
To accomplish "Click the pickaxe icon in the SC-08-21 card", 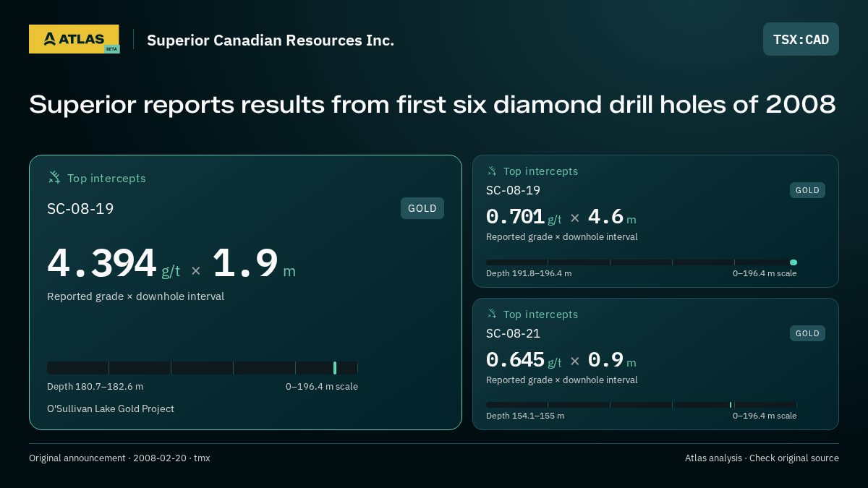I will tap(492, 314).
